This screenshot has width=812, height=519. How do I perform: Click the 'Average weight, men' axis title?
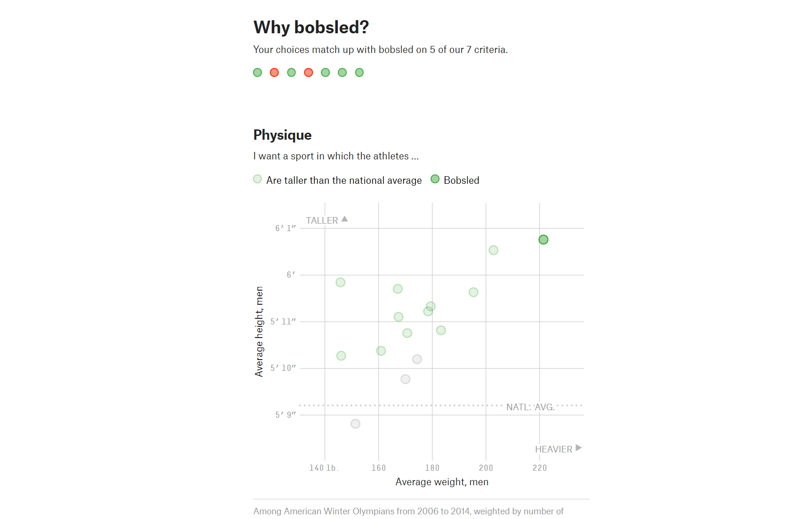point(442,482)
